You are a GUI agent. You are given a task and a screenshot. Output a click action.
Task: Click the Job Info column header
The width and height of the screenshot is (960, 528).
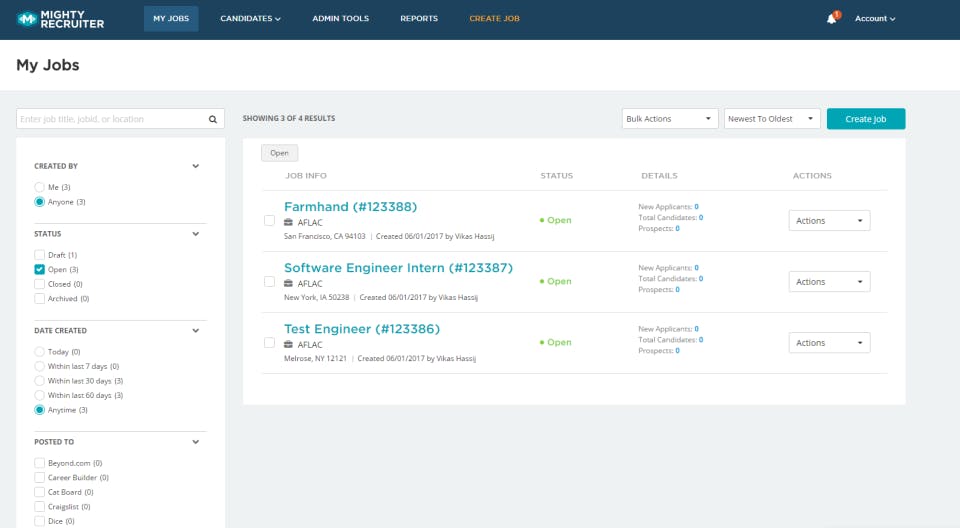[x=306, y=176]
